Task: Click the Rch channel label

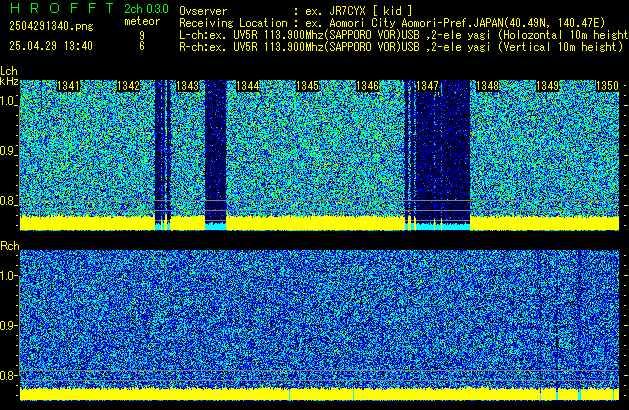Action: 10,246
